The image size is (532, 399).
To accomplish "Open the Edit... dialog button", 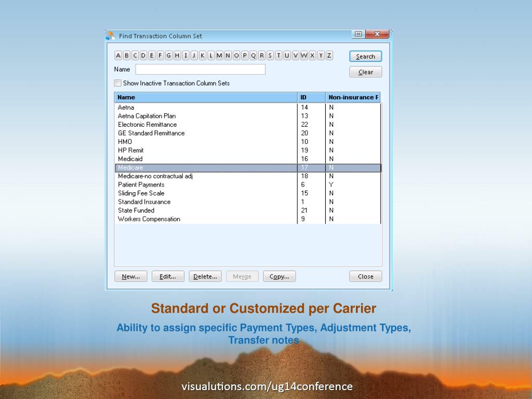I will (x=168, y=276).
